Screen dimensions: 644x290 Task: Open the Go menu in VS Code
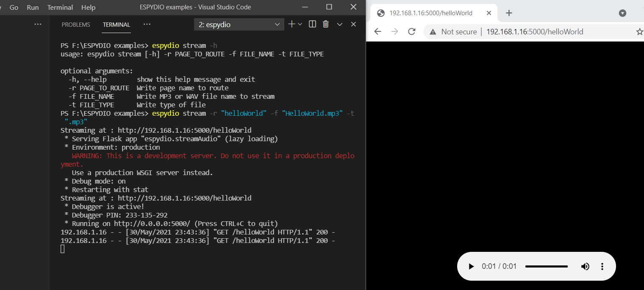(x=14, y=7)
